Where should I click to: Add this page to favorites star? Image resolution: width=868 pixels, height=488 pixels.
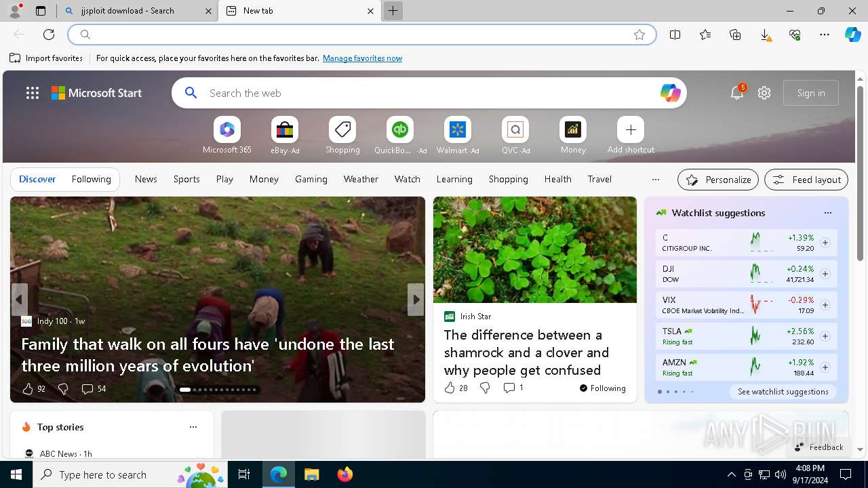tap(639, 35)
